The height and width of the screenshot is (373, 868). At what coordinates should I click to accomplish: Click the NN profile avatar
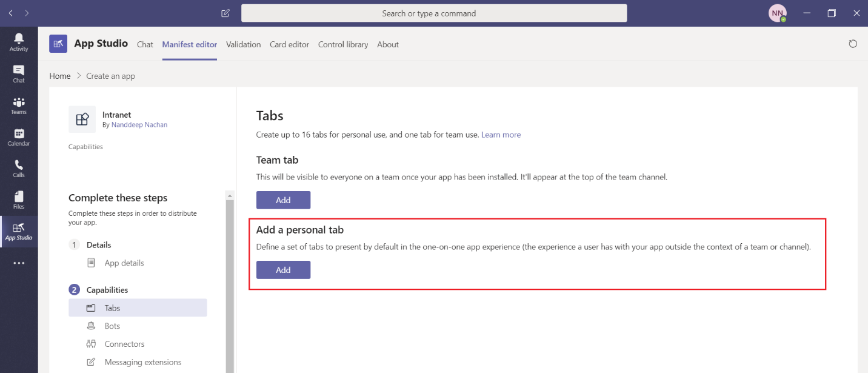click(x=777, y=13)
